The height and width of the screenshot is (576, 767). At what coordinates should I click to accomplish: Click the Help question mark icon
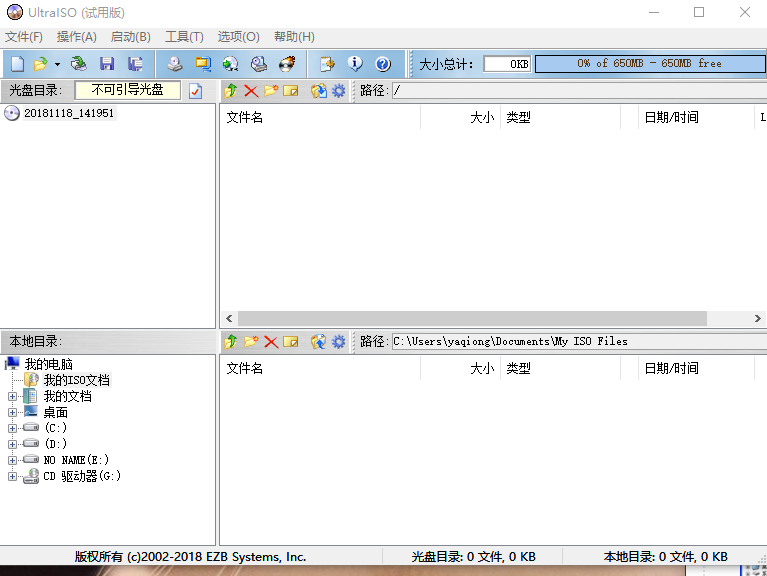(383, 64)
